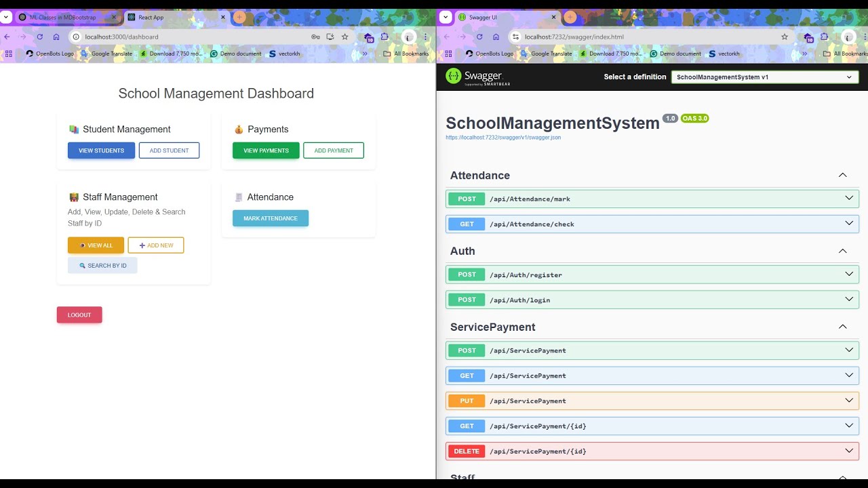Open the extensions puzzle icon in the Swagger window
The width and height of the screenshot is (868, 488).
point(824,37)
